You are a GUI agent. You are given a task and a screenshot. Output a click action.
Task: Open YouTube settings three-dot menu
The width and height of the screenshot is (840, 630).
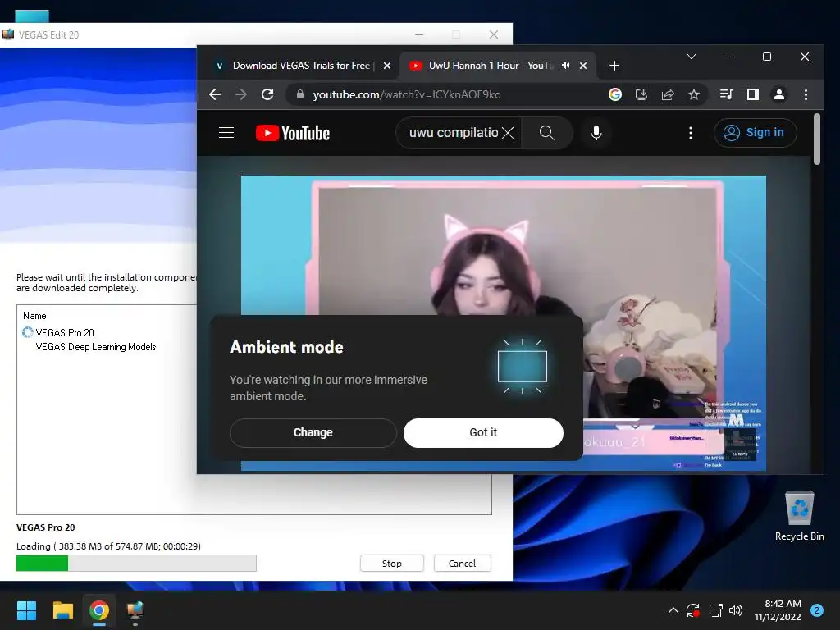click(x=691, y=133)
